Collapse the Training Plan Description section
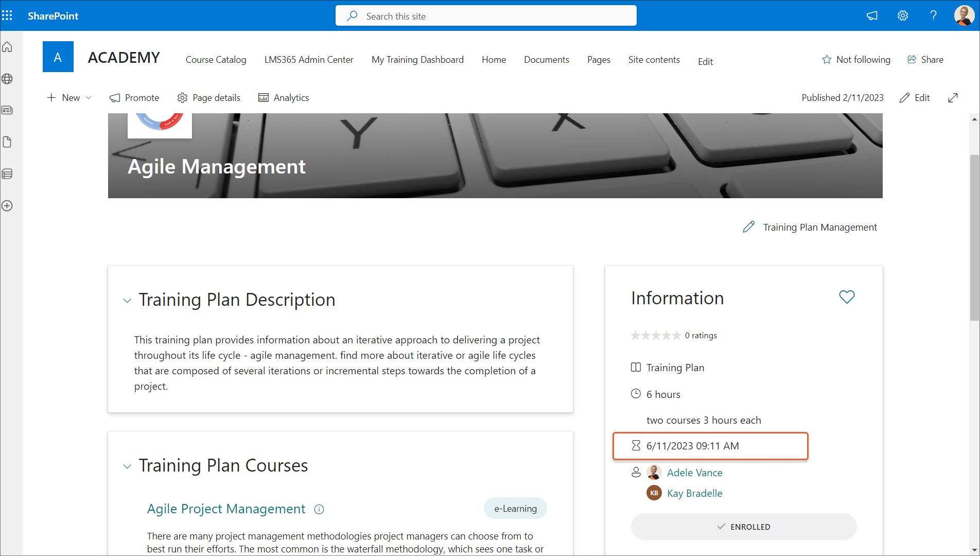Screen dimensions: 980x556 click(127, 301)
